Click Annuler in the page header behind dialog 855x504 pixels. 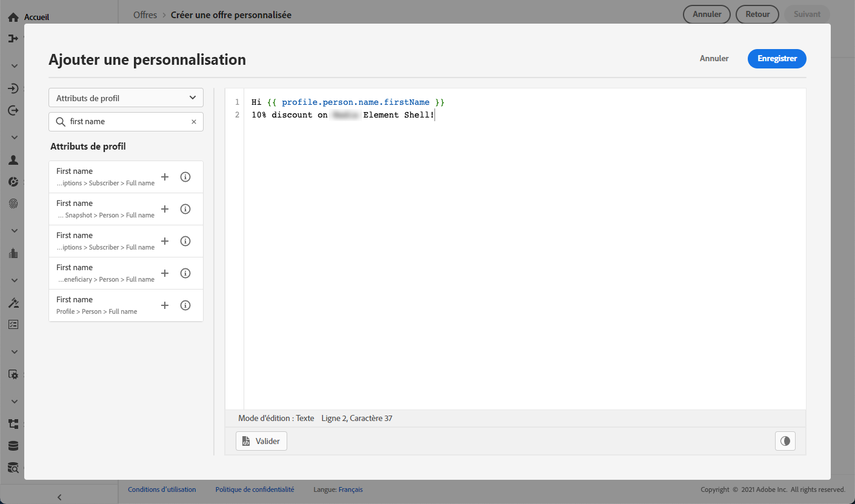coord(707,15)
